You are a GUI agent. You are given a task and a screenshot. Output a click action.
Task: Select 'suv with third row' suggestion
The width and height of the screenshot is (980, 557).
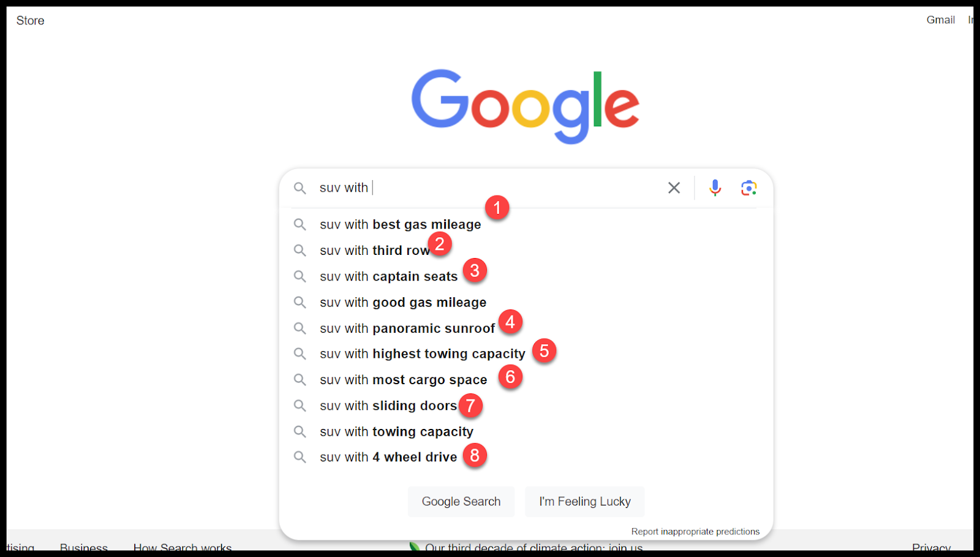374,251
